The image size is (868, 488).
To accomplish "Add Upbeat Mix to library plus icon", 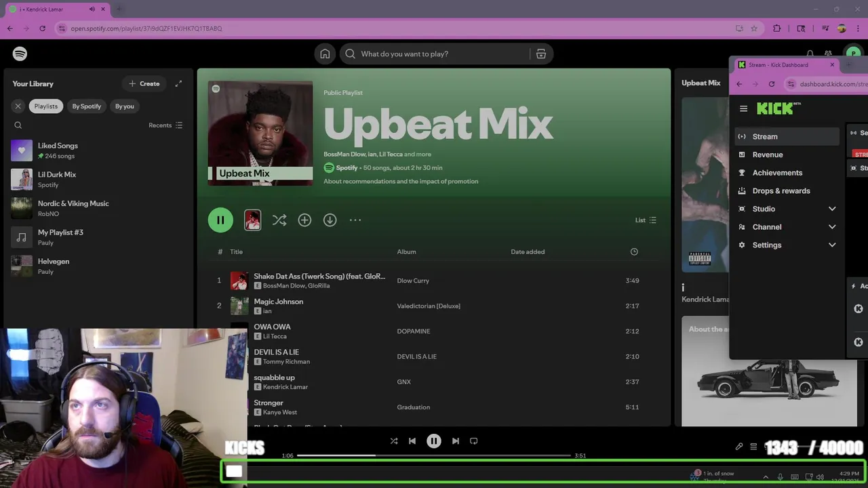I will point(304,220).
